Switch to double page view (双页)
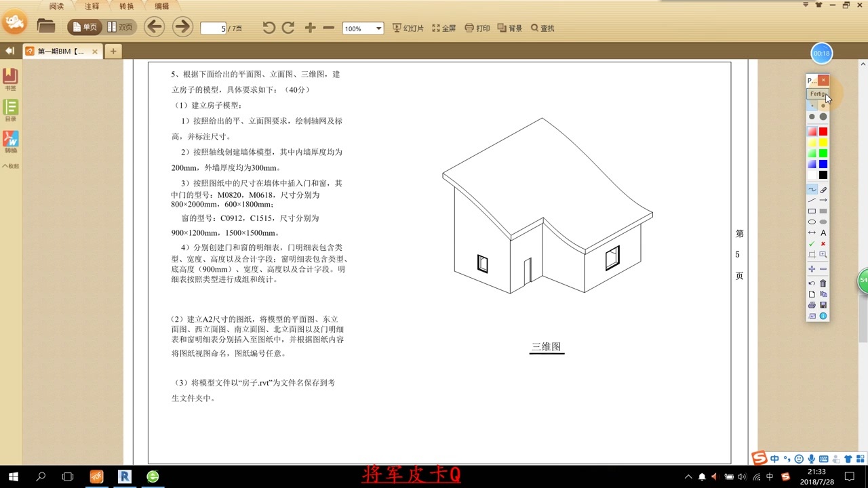This screenshot has width=868, height=488. (x=120, y=28)
